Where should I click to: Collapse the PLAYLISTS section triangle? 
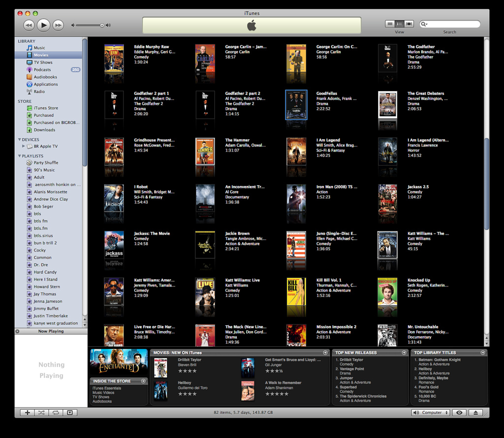[x=19, y=156]
